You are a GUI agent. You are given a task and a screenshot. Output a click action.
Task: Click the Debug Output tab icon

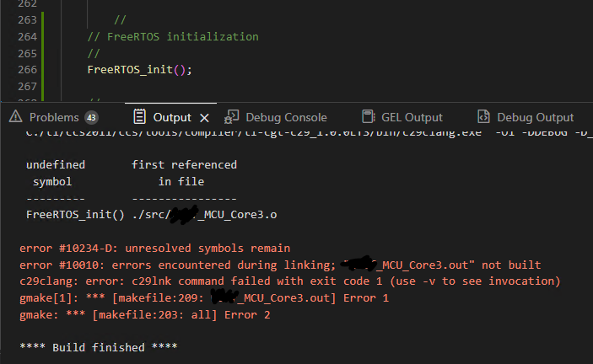483,117
